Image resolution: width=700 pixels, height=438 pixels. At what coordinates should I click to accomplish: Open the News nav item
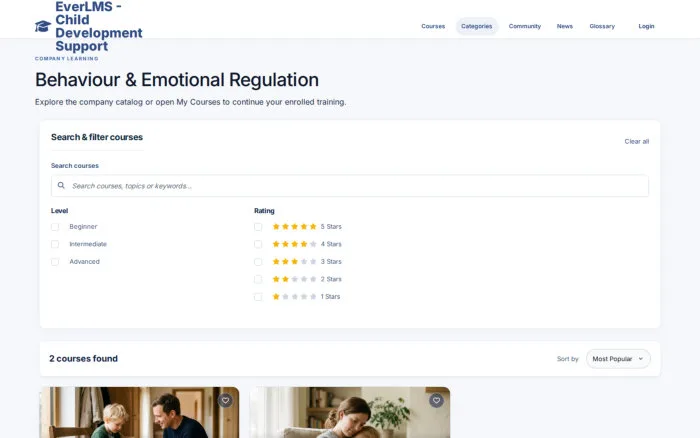[564, 26]
